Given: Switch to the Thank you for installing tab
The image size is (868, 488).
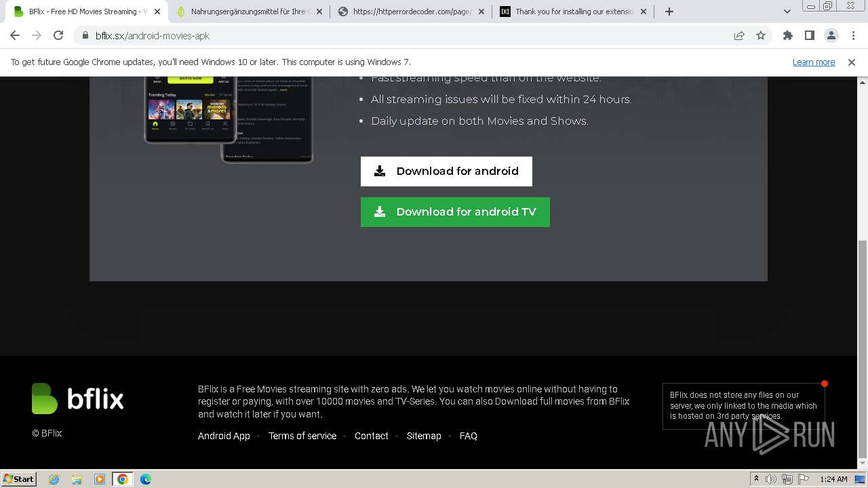Looking at the screenshot, I should pyautogui.click(x=573, y=12).
